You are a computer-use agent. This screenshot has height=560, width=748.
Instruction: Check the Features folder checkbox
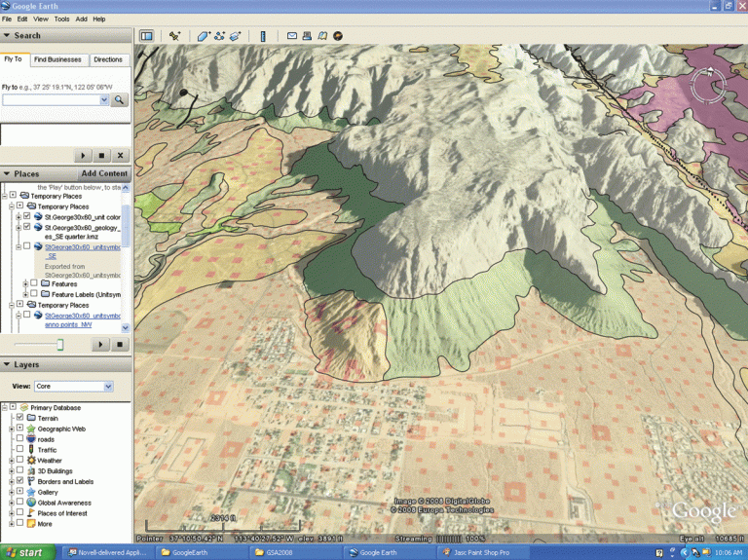[x=34, y=282]
